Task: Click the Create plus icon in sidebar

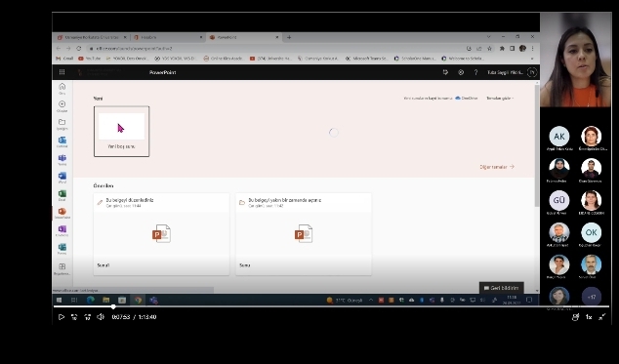Action: (x=62, y=106)
